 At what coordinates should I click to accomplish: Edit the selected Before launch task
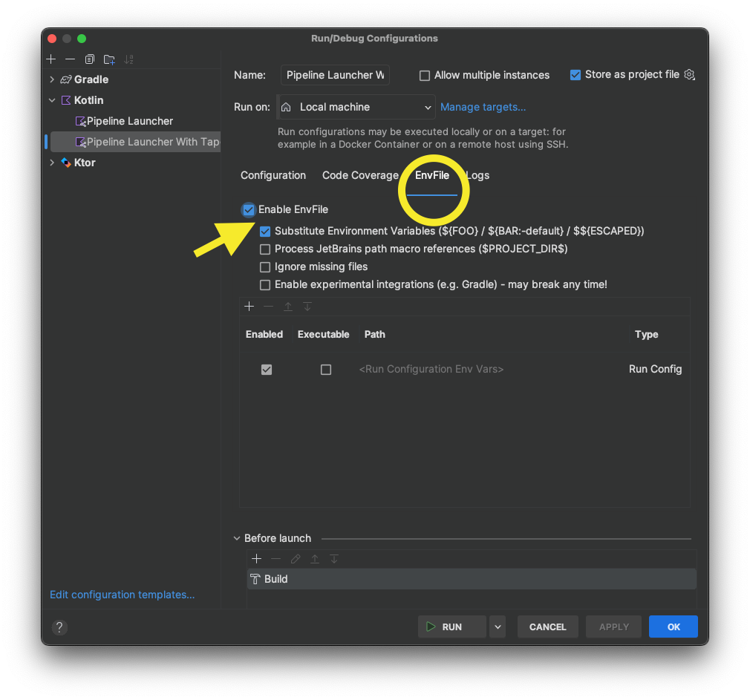pos(295,558)
